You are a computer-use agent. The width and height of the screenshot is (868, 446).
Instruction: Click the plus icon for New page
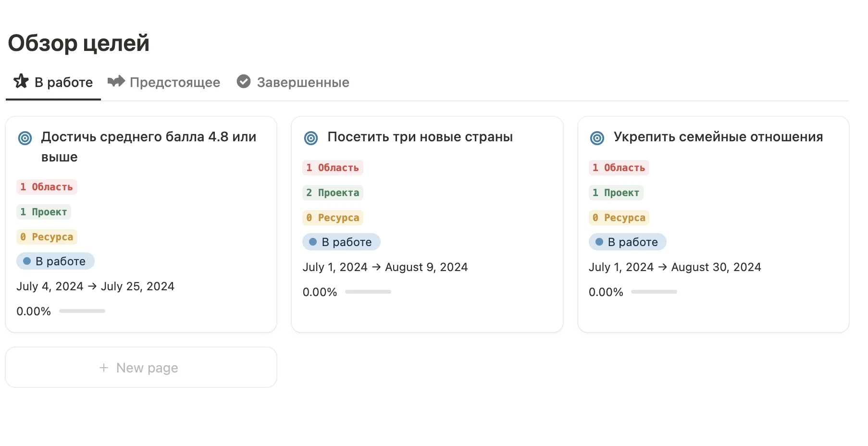pyautogui.click(x=104, y=368)
